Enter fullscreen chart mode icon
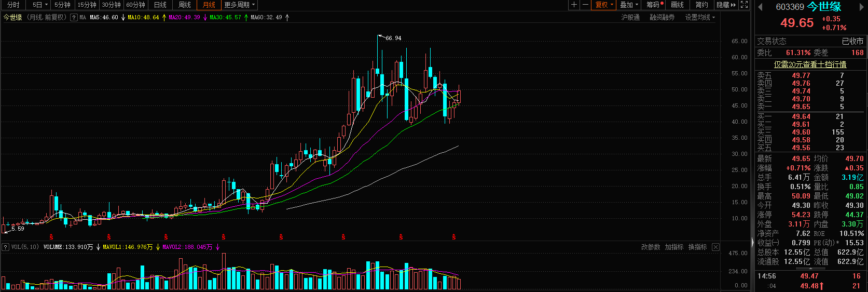 744,5
